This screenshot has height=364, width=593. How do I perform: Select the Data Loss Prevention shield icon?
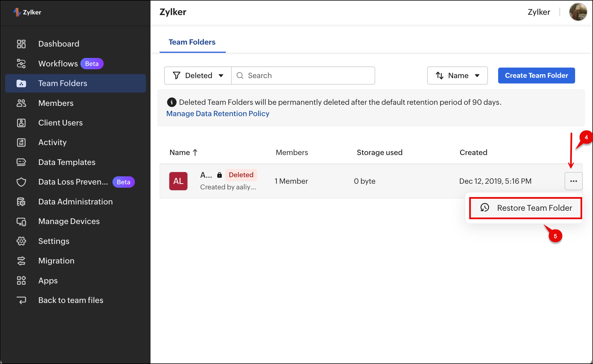(21, 182)
